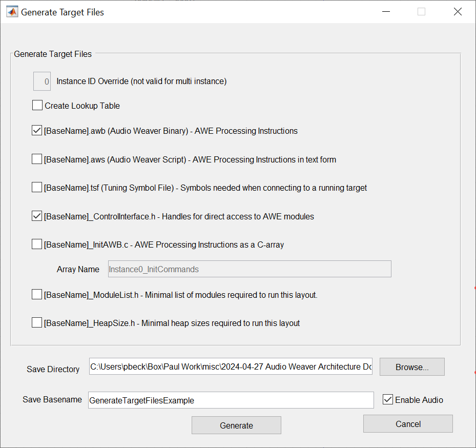Click the 'Save Basename' label
476x448 pixels.
pyautogui.click(x=52, y=400)
